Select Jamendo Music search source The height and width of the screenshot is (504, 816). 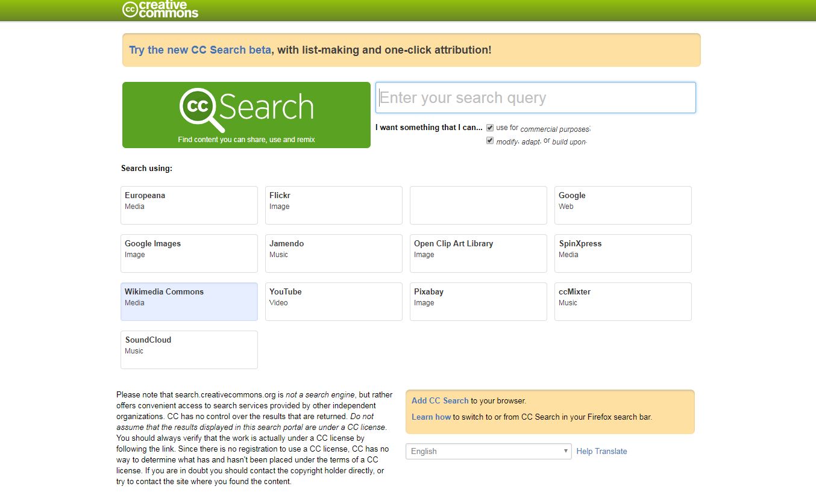(333, 253)
